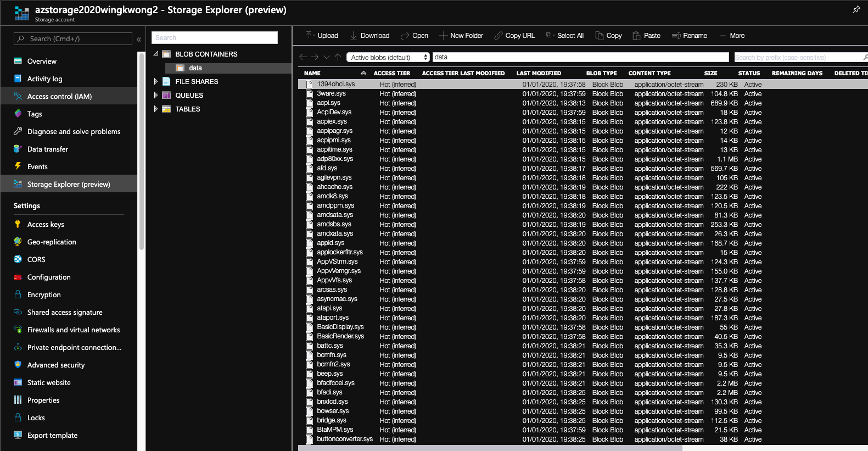The image size is (868, 451).
Task: Collapse the left navigation menu
Action: [139, 40]
